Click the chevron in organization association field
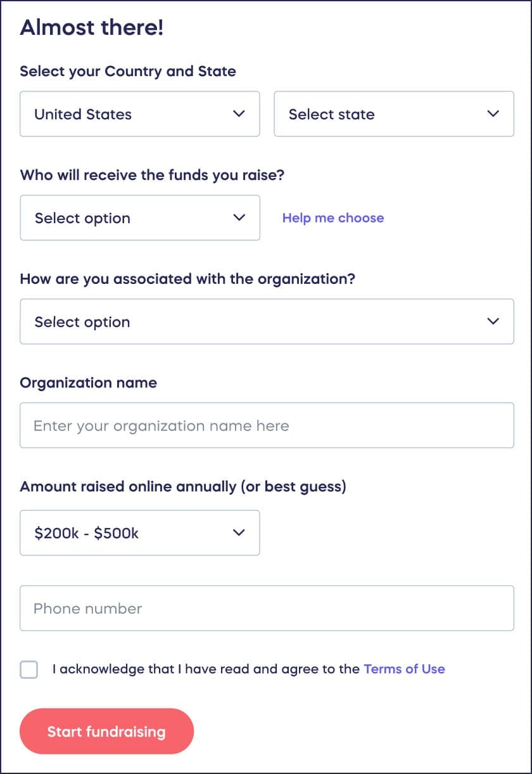The width and height of the screenshot is (532, 774). tap(493, 321)
